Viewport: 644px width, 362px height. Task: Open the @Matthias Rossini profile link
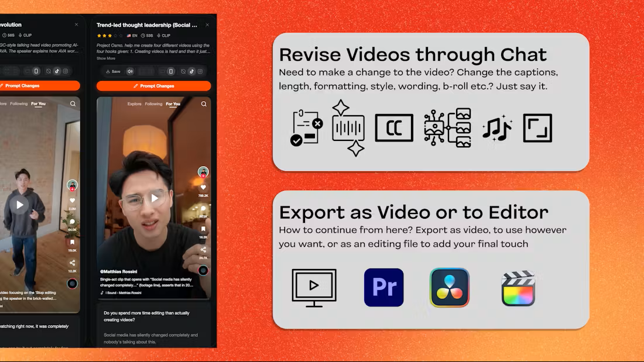[119, 271]
